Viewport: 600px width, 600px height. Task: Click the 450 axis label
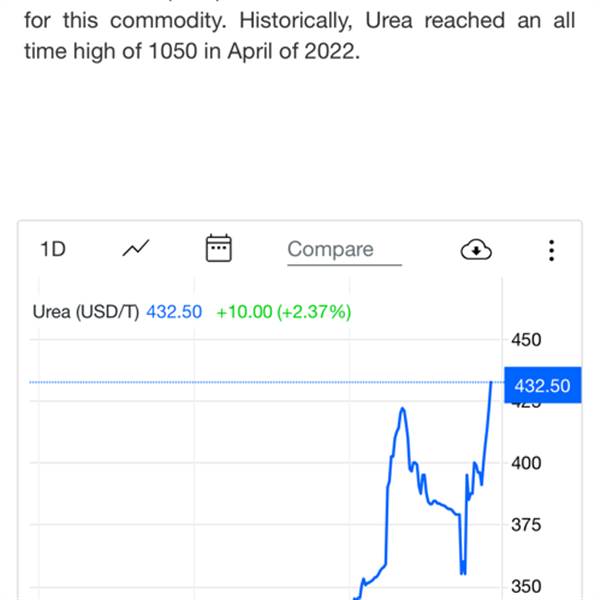click(x=526, y=340)
